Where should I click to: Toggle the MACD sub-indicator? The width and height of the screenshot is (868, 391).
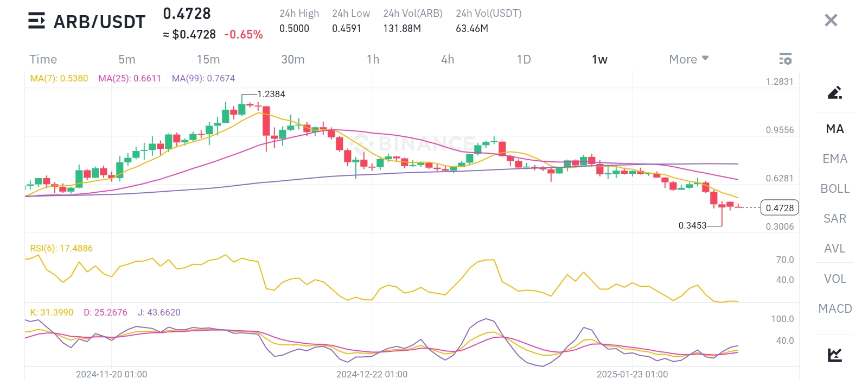[x=835, y=308]
